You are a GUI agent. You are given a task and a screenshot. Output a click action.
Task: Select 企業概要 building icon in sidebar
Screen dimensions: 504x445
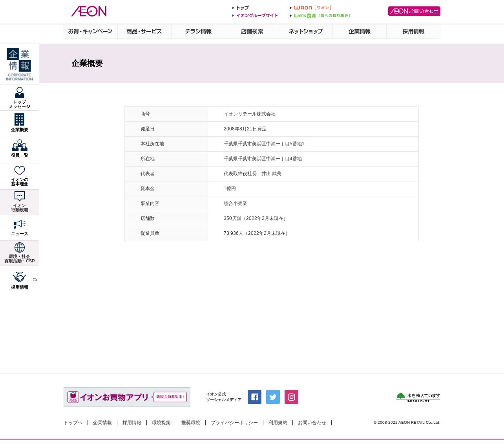[x=20, y=119]
